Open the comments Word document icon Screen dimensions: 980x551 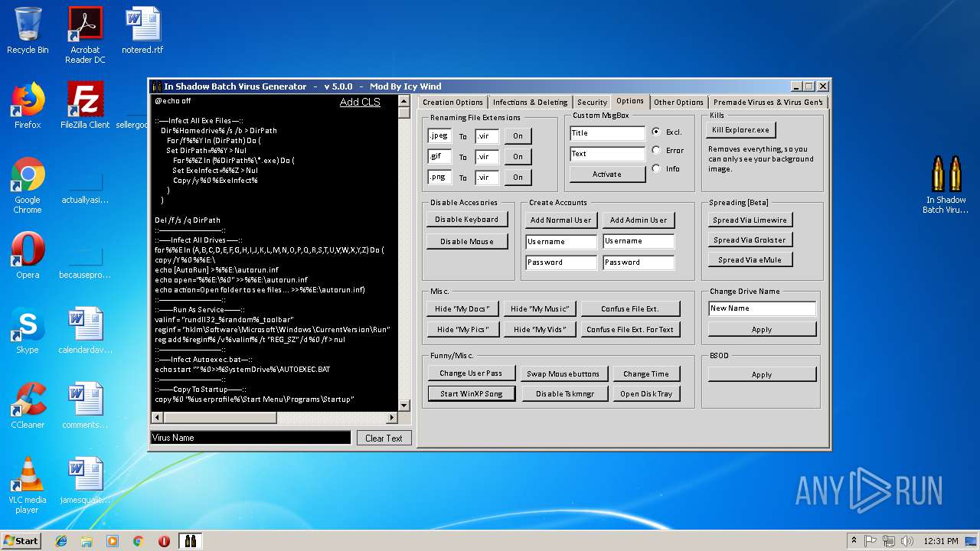click(85, 406)
